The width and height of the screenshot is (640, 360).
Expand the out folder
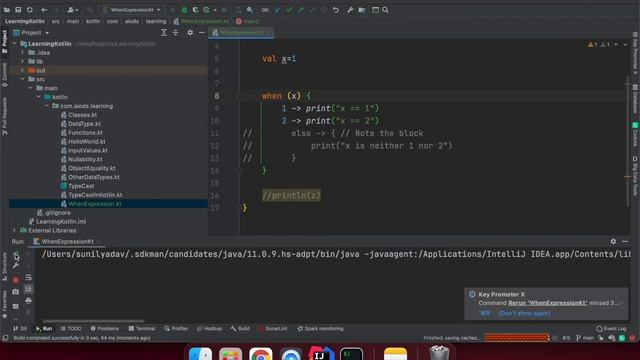22,70
